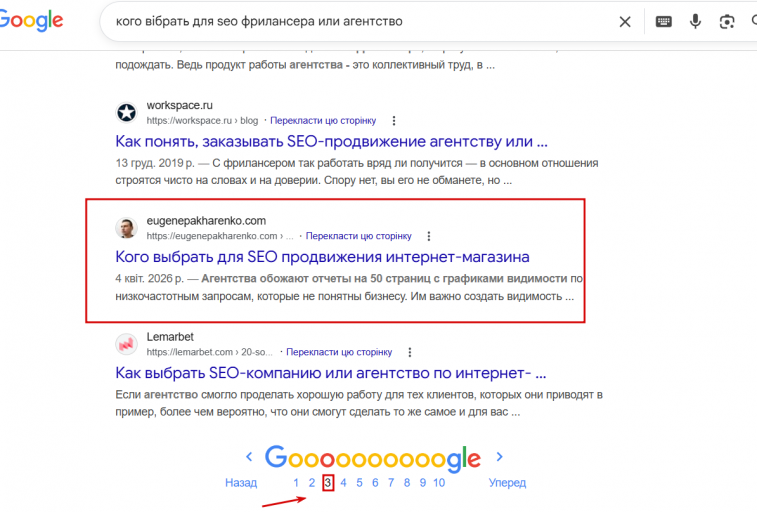Open three-dot menu for workspace.ru result

point(394,121)
